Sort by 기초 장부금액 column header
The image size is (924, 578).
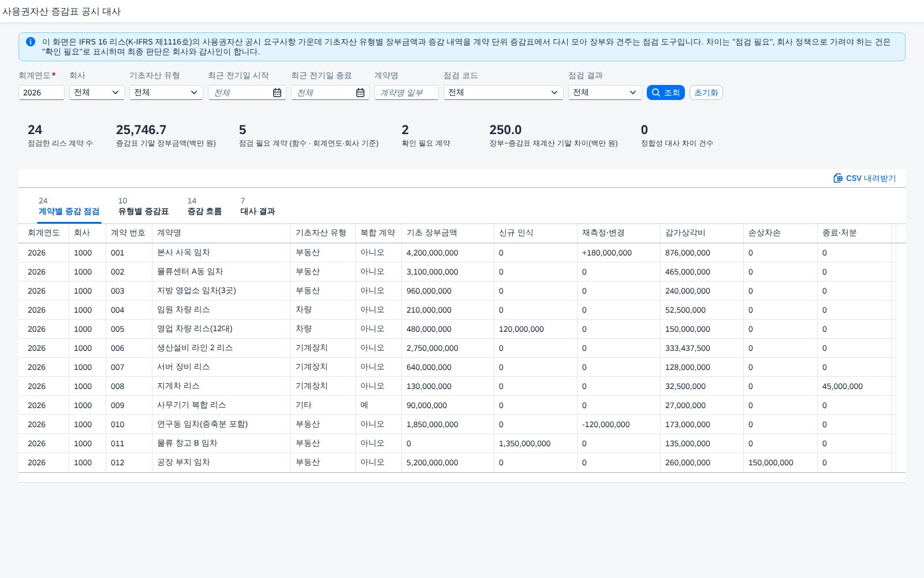[x=448, y=233]
